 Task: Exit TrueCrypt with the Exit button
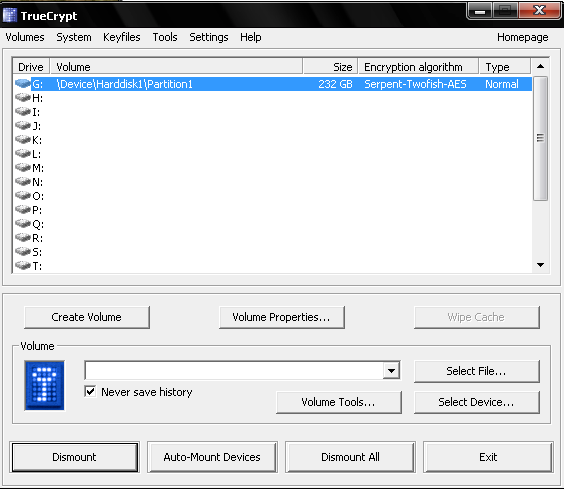click(x=488, y=457)
